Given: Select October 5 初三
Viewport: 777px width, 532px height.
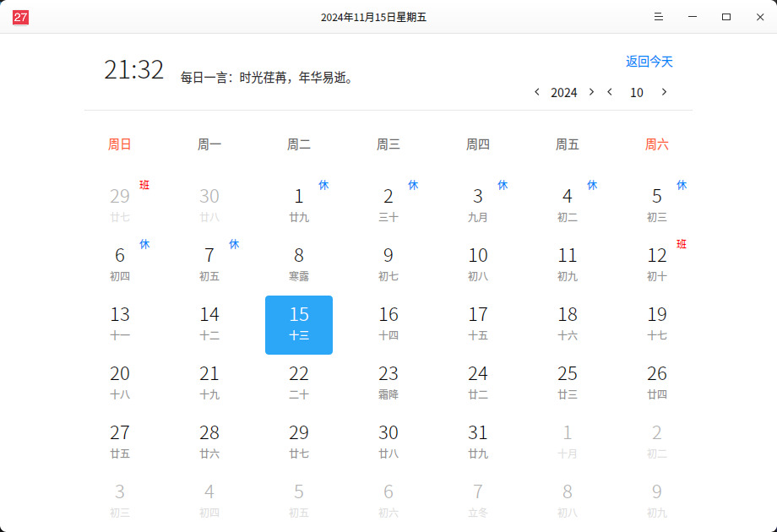Looking at the screenshot, I should (x=657, y=207).
